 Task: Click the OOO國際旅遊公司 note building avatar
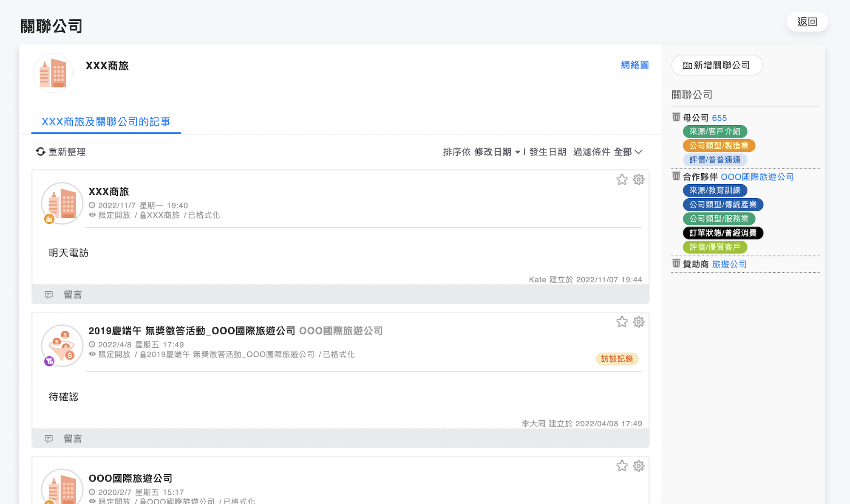(62, 486)
